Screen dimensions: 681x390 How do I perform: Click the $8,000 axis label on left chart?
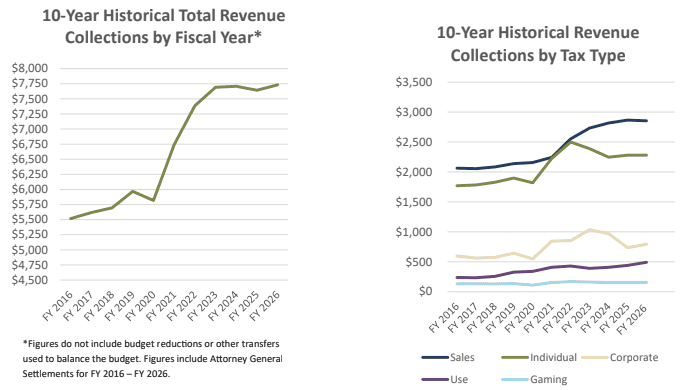coord(30,68)
